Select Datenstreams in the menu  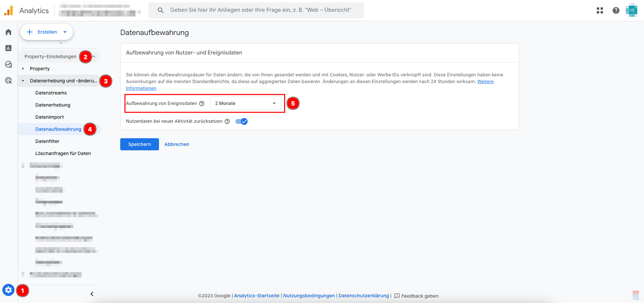click(51, 93)
